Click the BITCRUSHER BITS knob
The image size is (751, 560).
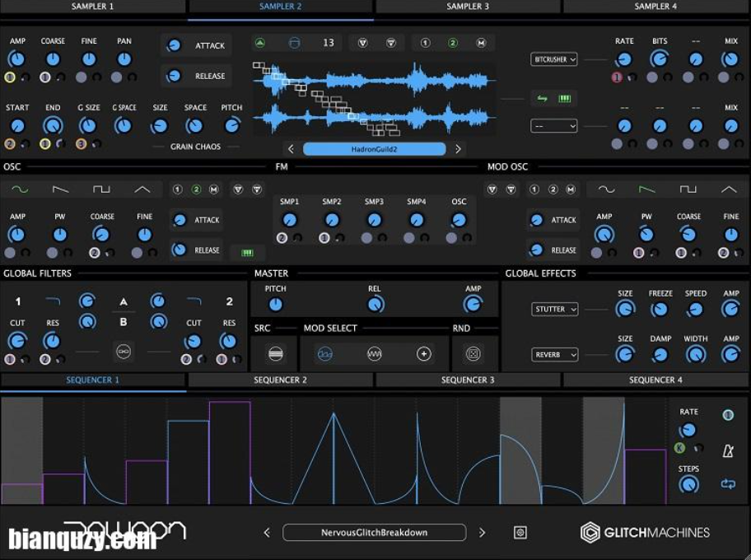(659, 59)
